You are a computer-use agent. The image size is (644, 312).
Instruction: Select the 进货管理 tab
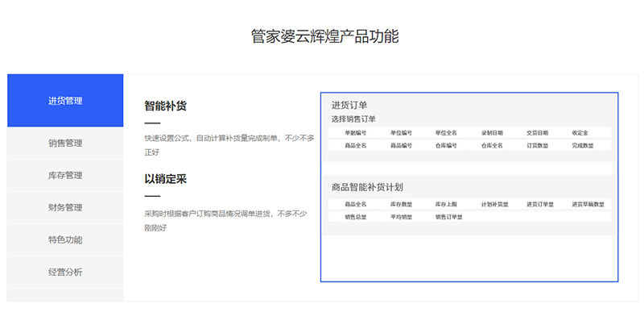(x=65, y=100)
